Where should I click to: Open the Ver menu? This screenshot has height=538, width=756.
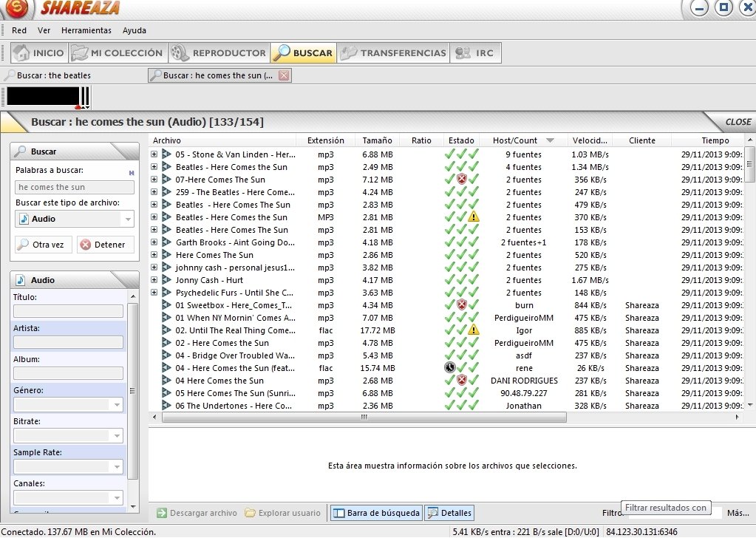coord(44,30)
